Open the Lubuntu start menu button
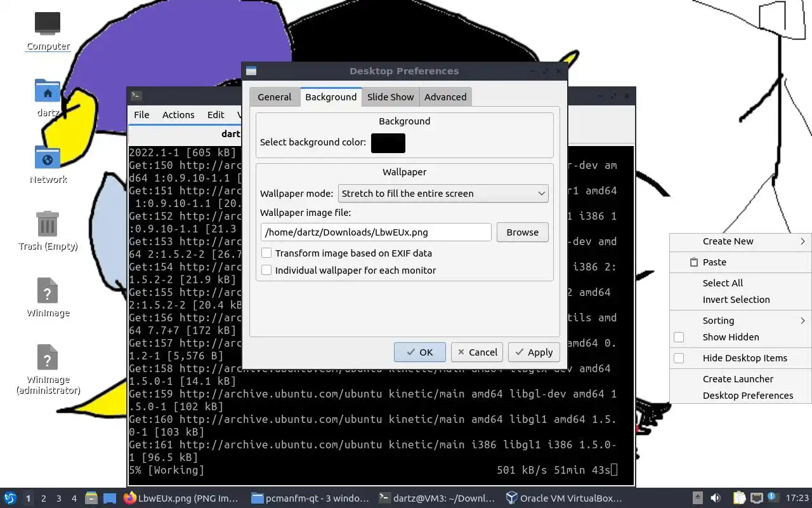This screenshot has width=812, height=508. coord(10,498)
